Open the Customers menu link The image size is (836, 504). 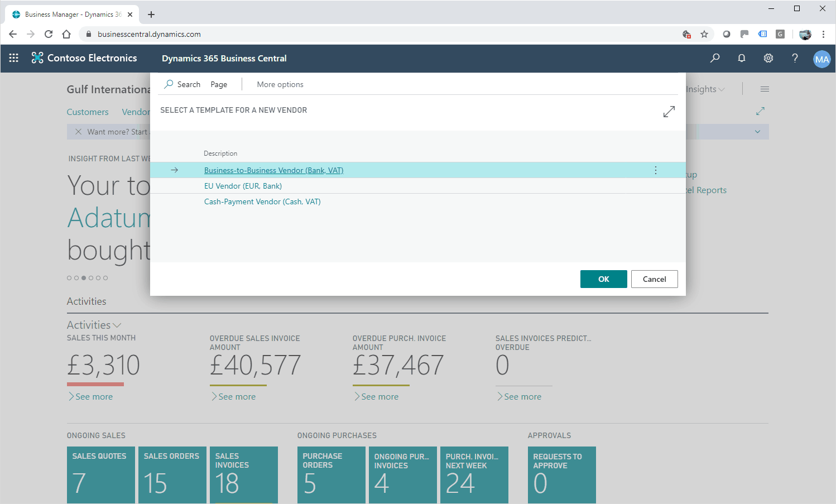[88, 112]
